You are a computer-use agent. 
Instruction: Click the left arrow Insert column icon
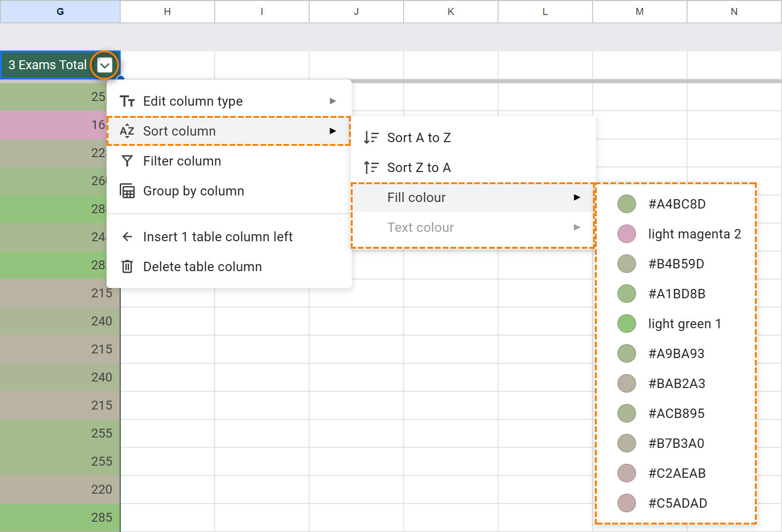coord(127,237)
